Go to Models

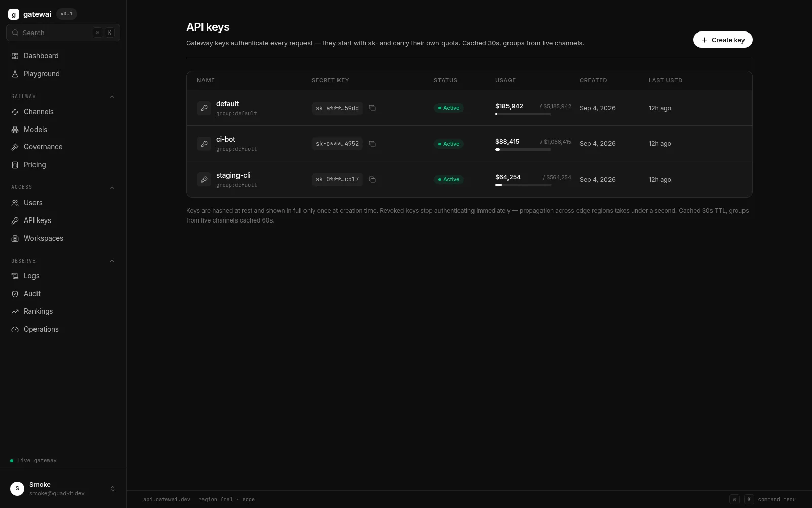pos(63,130)
